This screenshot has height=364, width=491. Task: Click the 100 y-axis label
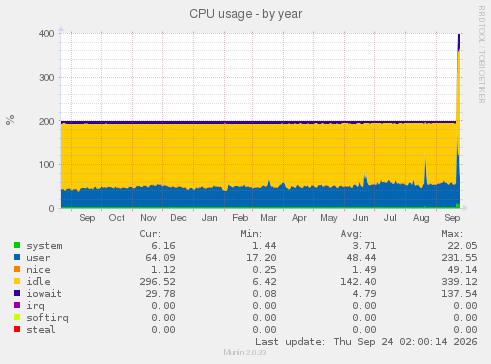[x=46, y=165]
